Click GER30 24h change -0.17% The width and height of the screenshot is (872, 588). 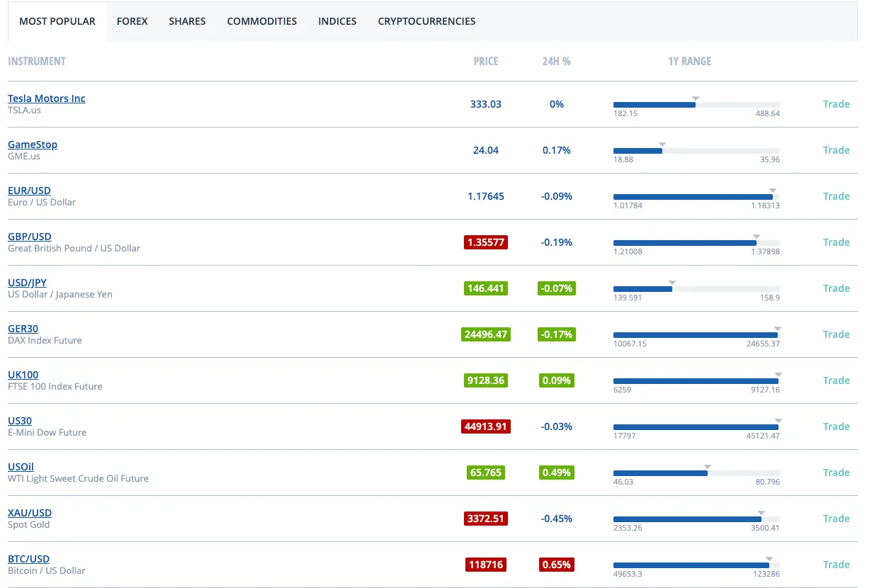(557, 334)
